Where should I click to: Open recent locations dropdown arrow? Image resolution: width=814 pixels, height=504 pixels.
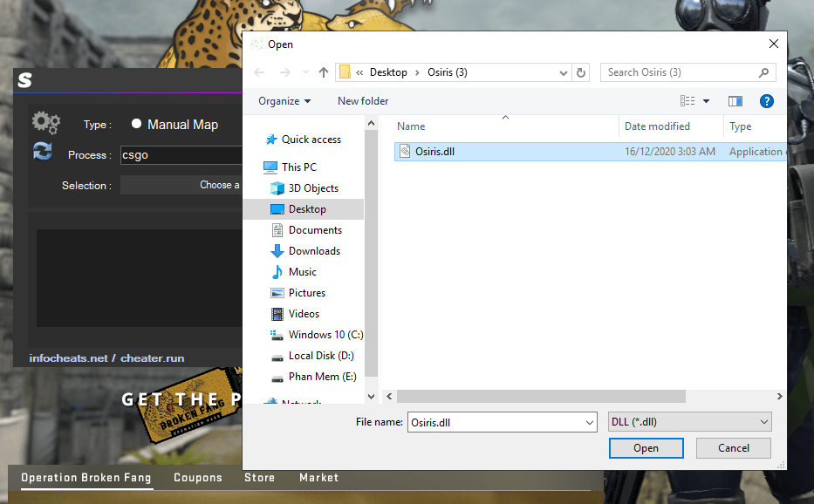305,72
